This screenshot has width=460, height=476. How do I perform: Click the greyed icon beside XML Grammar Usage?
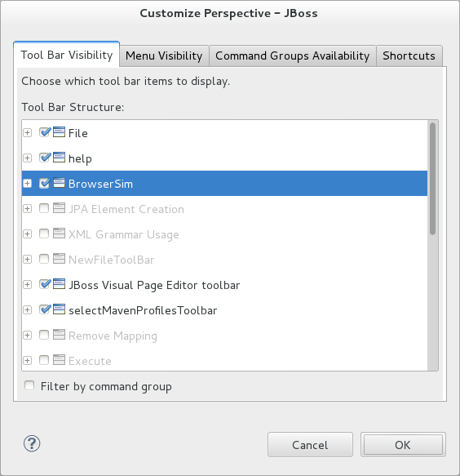coord(59,234)
